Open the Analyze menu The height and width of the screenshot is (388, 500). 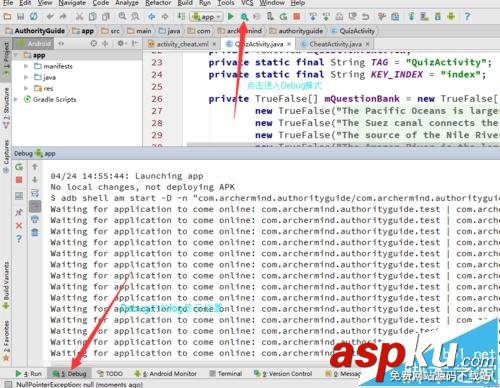(x=127, y=3)
